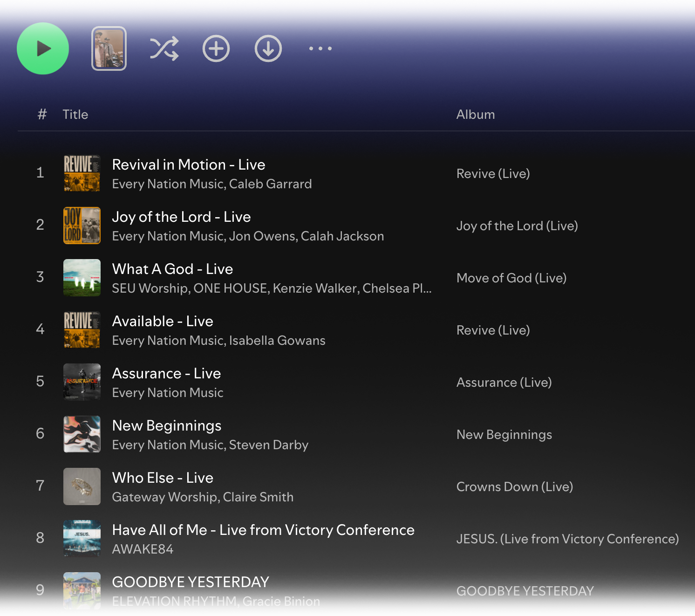
Task: Toggle shuffle mode for the playlist
Action: pos(164,48)
